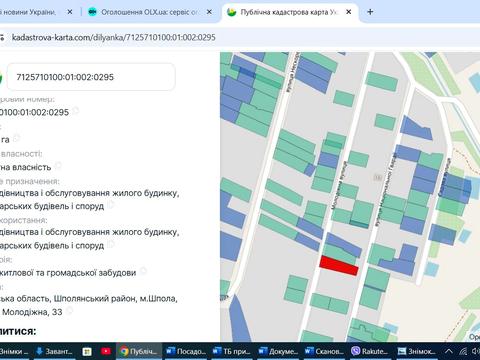Copy the використання text ending 'споруд'
Image resolution: width=480 pixels, height=360 pixels.
coord(111,244)
